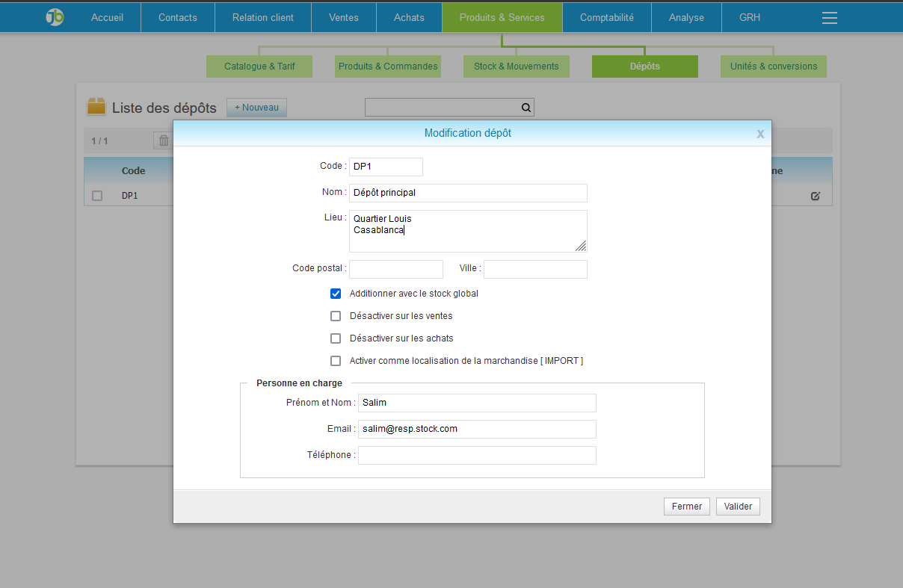Uncheck Additionner avec le stock global
This screenshot has height=588, width=903.
point(336,294)
